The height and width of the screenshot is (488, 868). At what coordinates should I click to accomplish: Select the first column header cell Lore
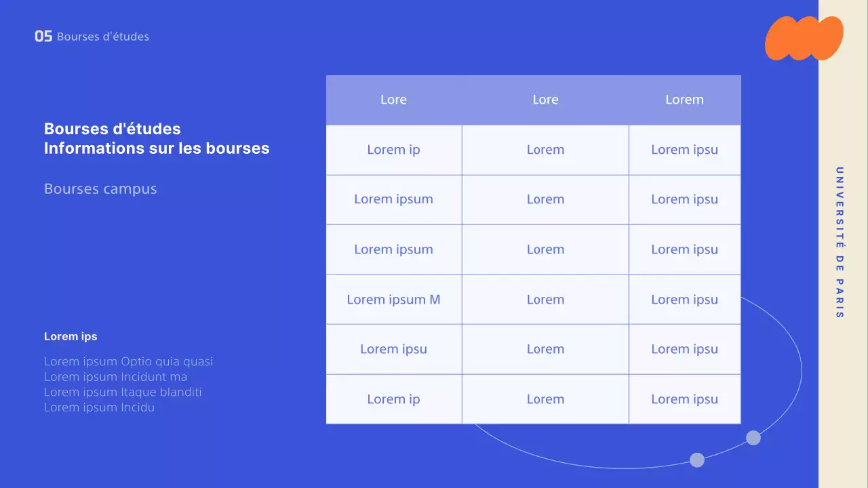tap(393, 100)
